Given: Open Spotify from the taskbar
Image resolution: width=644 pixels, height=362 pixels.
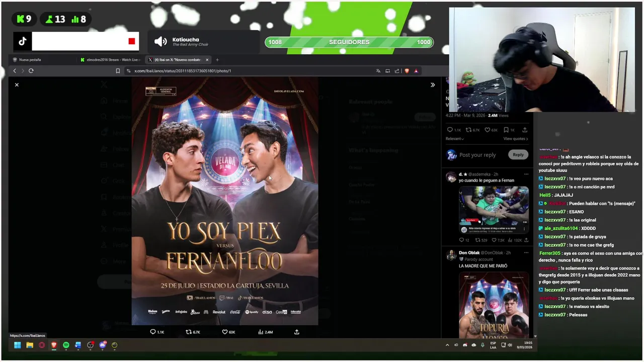Looking at the screenshot, I should point(66,345).
